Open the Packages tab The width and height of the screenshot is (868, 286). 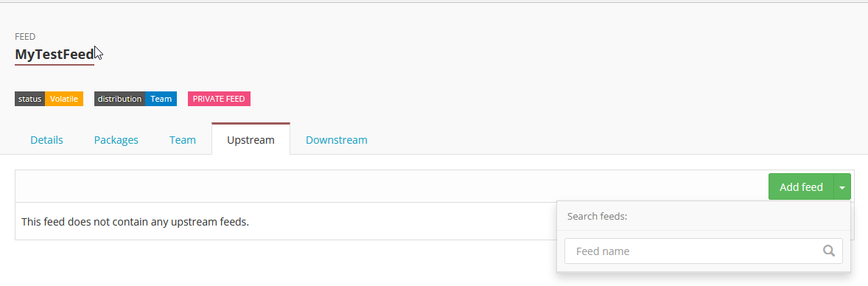[116, 139]
